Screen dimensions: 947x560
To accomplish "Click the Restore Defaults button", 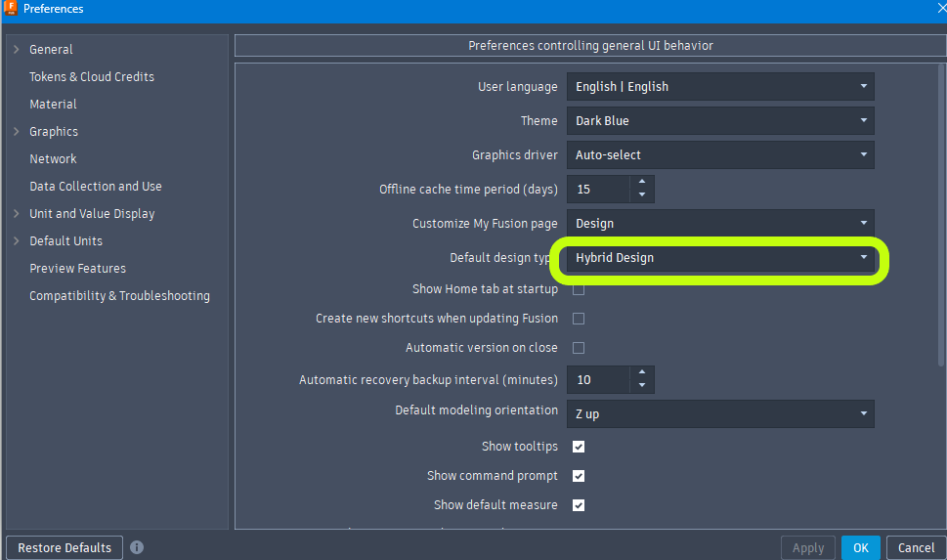I will pos(65,547).
